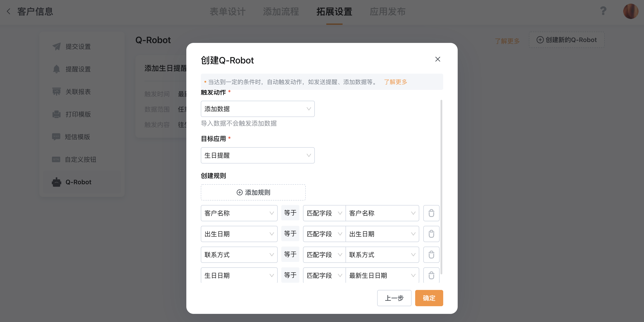Click the 数据范围 label in background card
The height and width of the screenshot is (322, 644).
coord(157,109)
